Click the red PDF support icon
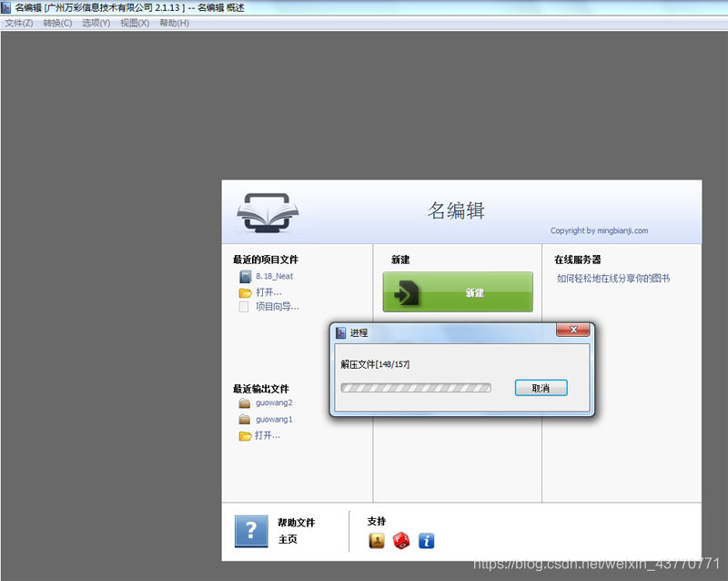Viewport: 728px width, 581px height. (x=401, y=540)
